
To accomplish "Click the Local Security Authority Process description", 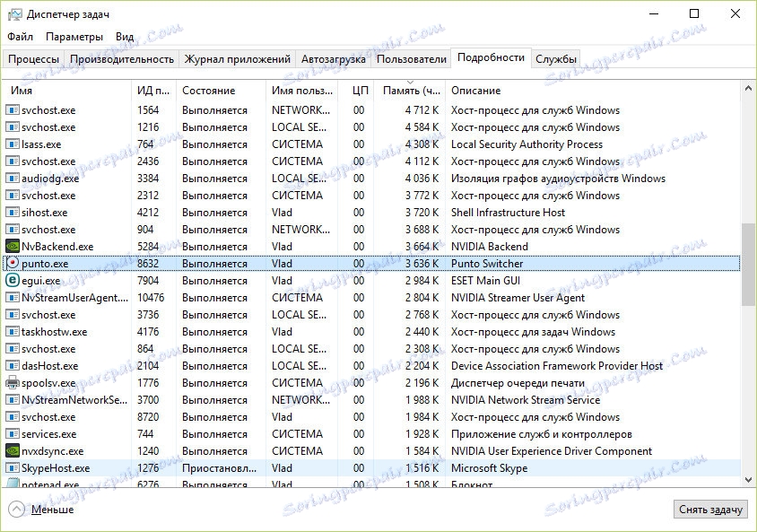I will (x=526, y=144).
